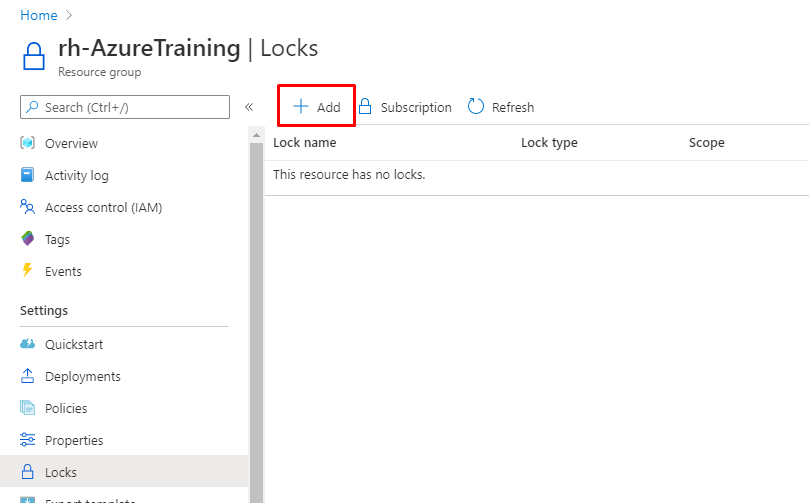This screenshot has width=809, height=503.
Task: Click the Activity log book icon
Action: [x=27, y=175]
